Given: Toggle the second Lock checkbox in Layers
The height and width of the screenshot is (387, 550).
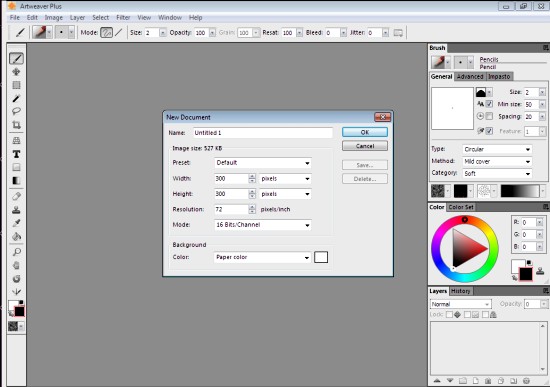Looking at the screenshot, I should coord(467,314).
